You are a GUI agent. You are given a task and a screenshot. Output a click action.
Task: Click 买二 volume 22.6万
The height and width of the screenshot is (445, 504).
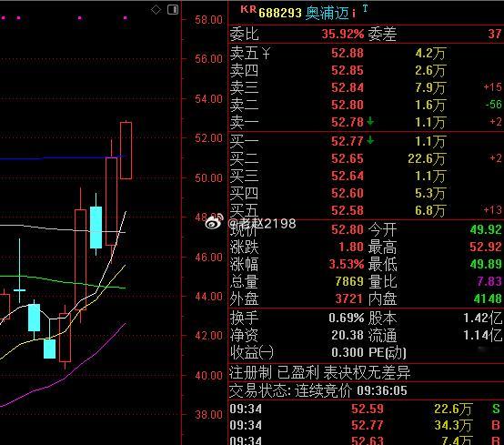pos(427,158)
